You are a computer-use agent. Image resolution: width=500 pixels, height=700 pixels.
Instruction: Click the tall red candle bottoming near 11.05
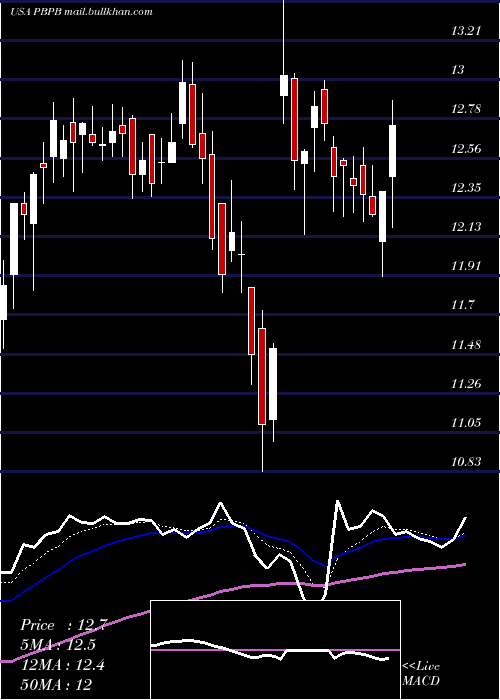click(262, 376)
